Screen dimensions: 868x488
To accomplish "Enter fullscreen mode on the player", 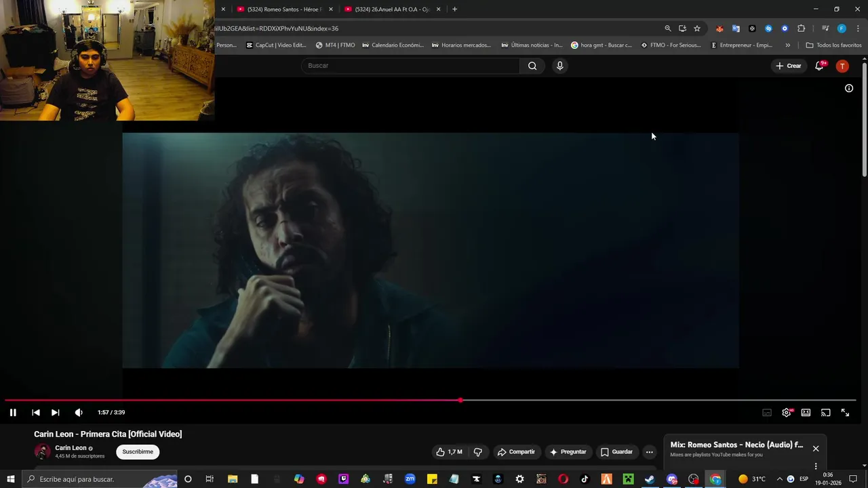I will [846, 412].
